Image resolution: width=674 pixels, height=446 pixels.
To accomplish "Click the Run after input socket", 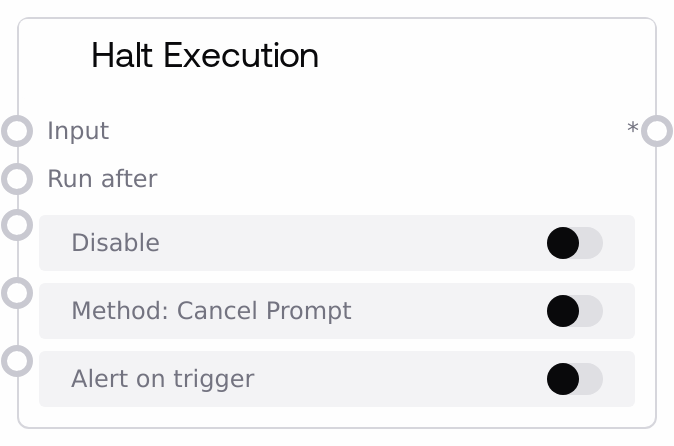I will (17, 179).
